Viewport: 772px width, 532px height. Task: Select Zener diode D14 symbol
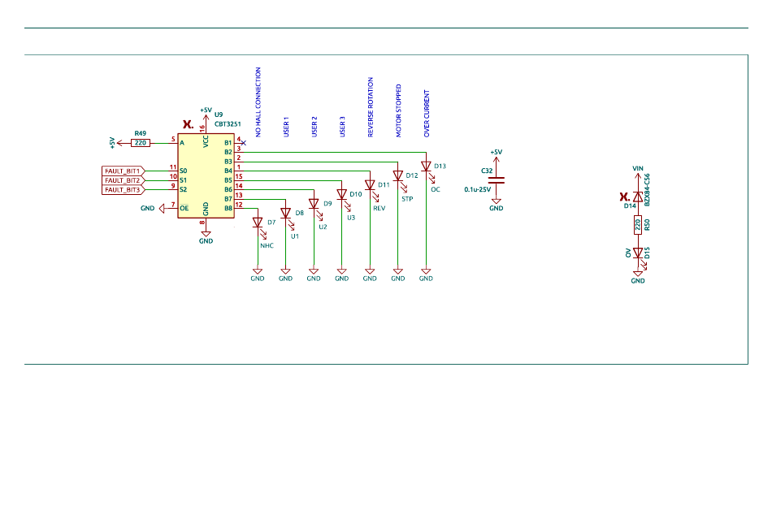638,197
